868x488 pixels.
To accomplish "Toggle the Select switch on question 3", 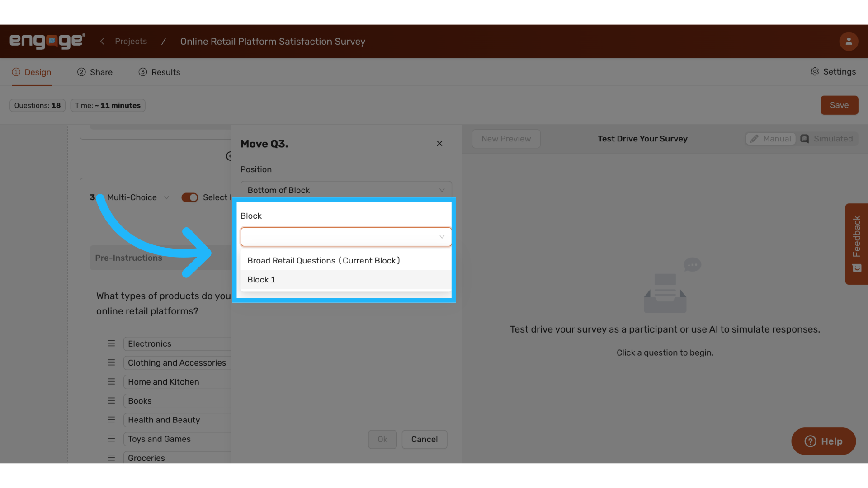I will (x=190, y=197).
